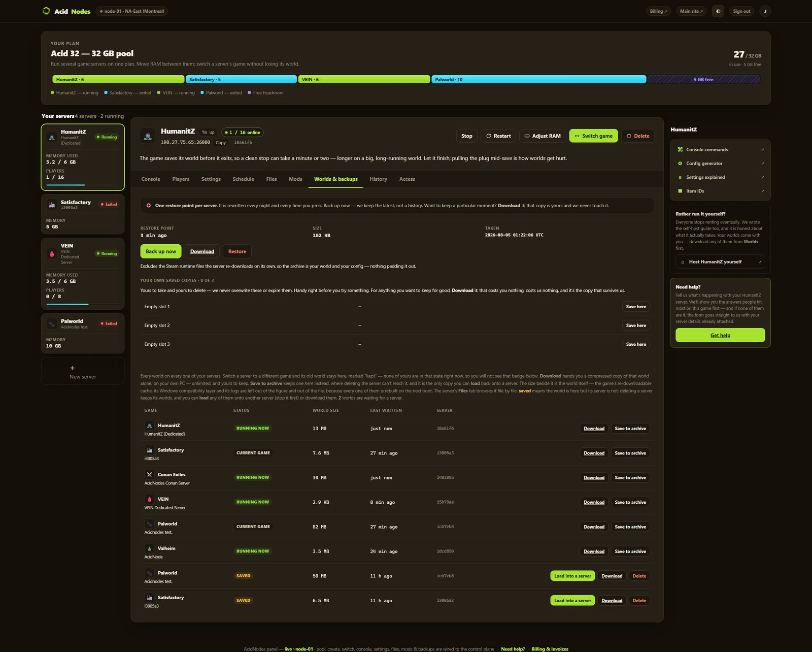Go to the Schedule tab
The width and height of the screenshot is (812, 652).
point(243,179)
